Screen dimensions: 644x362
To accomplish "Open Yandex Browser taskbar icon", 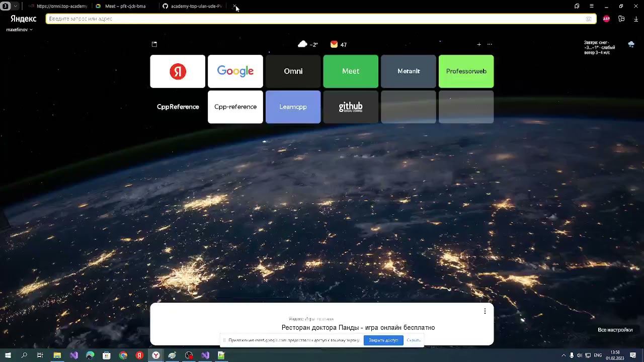I will tap(156, 355).
